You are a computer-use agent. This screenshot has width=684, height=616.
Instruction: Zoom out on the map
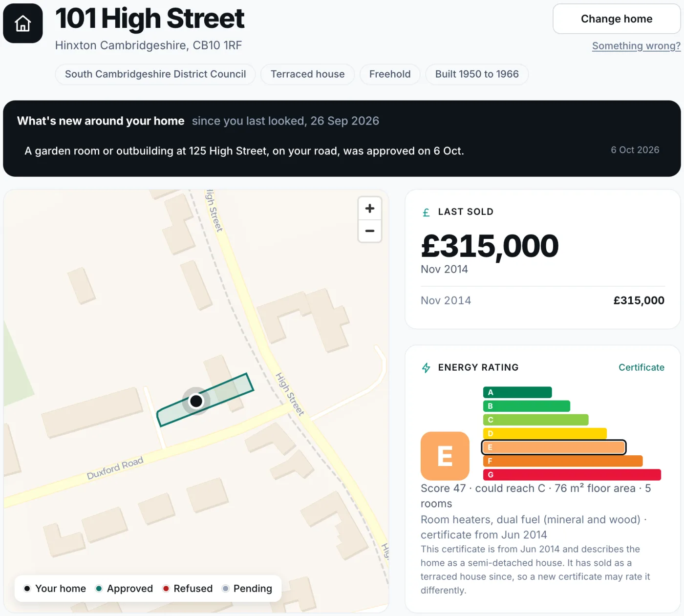tap(370, 231)
